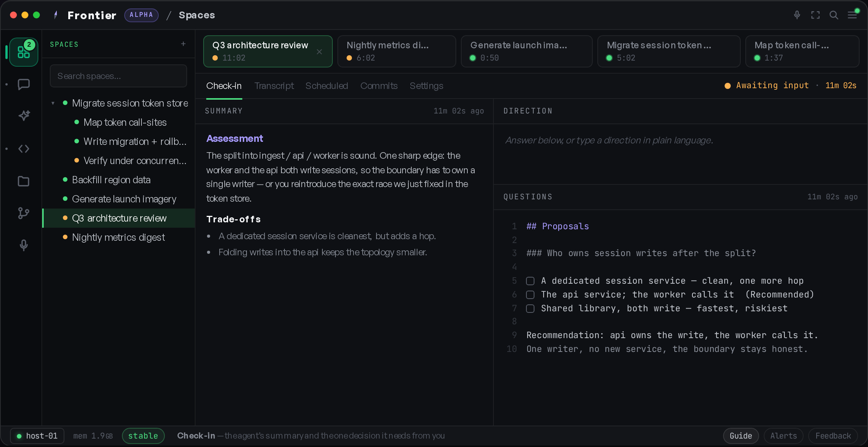The width and height of the screenshot is (868, 447).
Task: Add a new space with the plus icon
Action: [183, 44]
